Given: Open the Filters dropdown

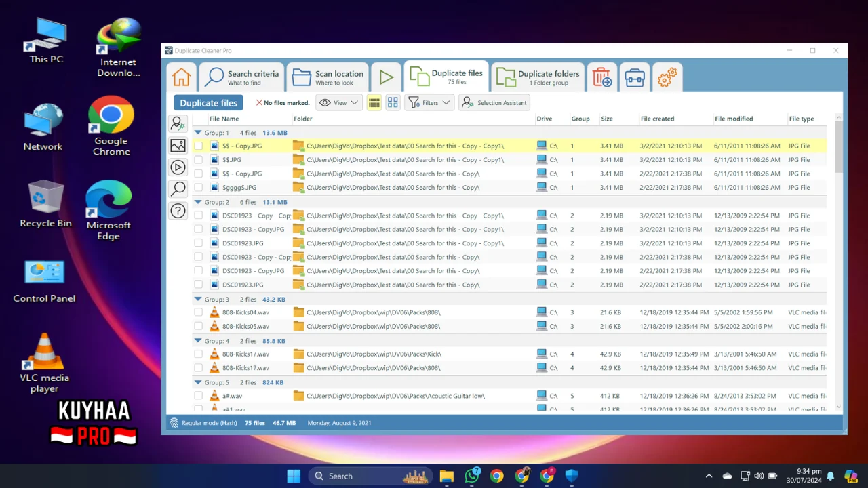Looking at the screenshot, I should (429, 103).
